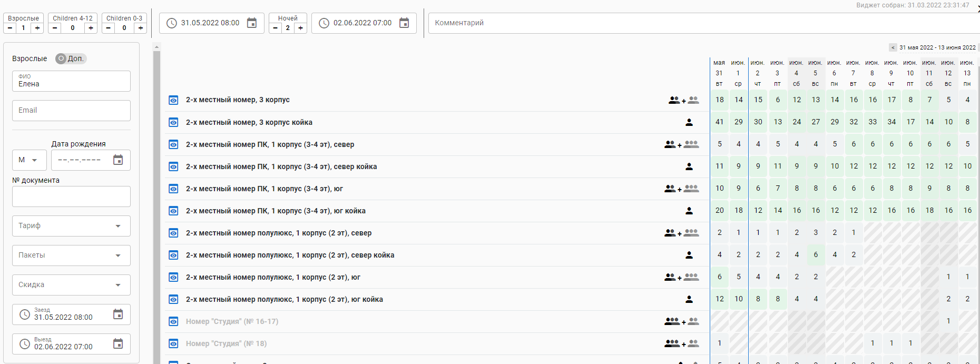Decrease the Ночей nights count
This screenshot has width=980, height=364.
[275, 28]
